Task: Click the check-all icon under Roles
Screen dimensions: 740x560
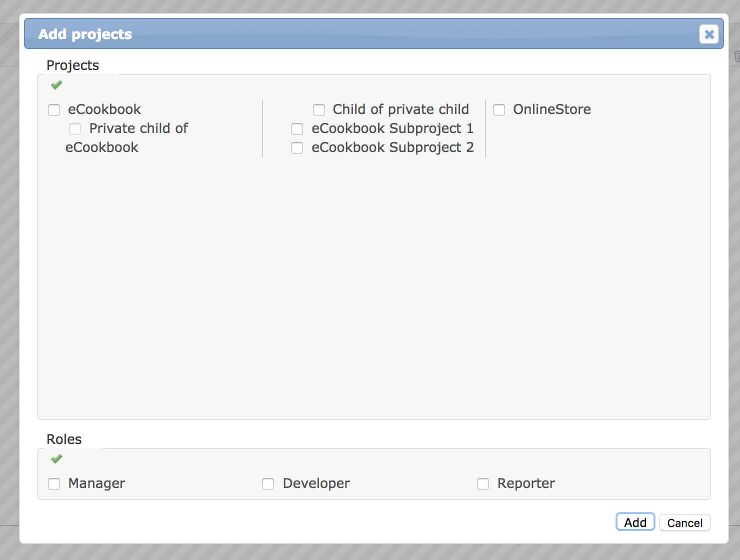Action: pyautogui.click(x=56, y=458)
